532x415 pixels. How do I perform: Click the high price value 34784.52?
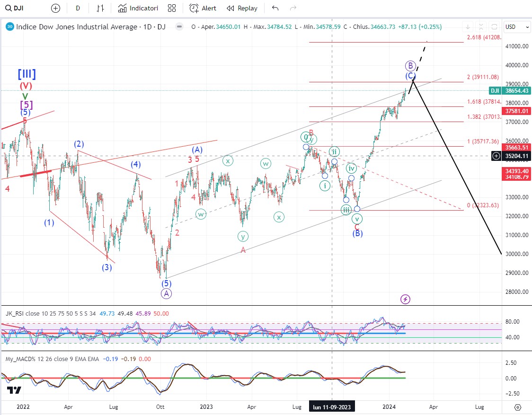[279, 27]
